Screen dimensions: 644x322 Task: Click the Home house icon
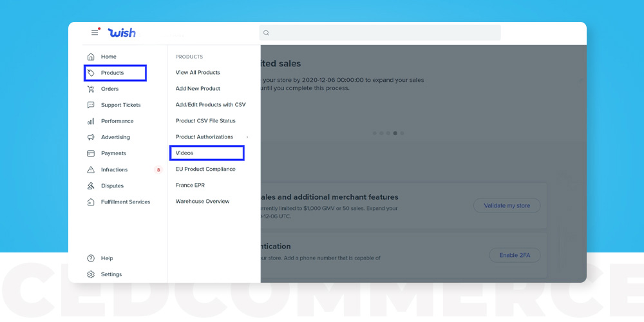coord(91,57)
